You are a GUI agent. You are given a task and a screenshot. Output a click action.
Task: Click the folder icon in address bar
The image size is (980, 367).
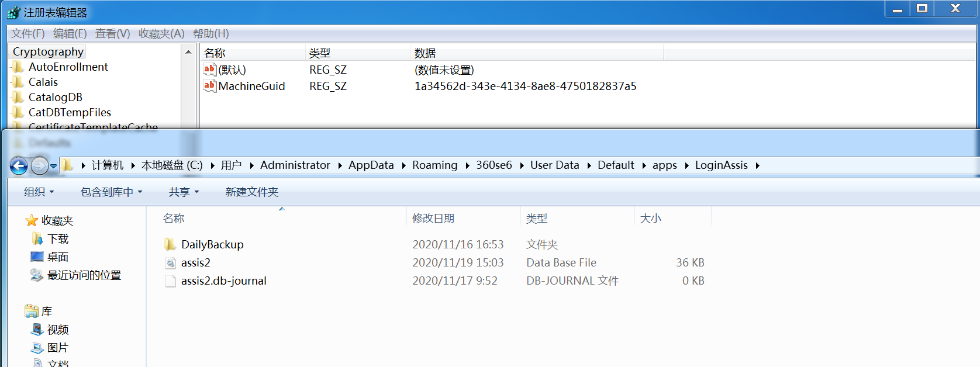[x=68, y=165]
